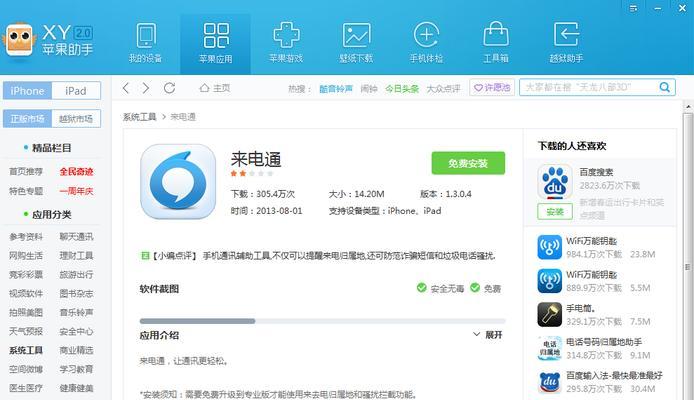Open 电话号码归属地助手 title text

604,342
